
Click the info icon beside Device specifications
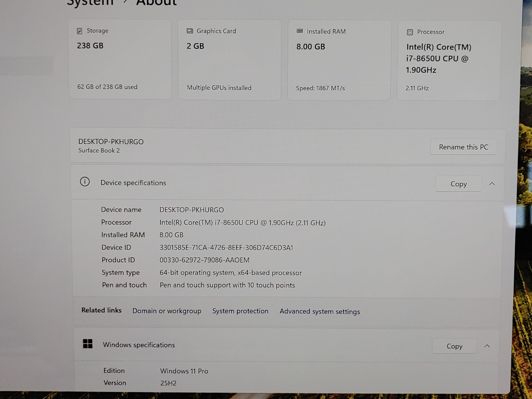tap(85, 182)
